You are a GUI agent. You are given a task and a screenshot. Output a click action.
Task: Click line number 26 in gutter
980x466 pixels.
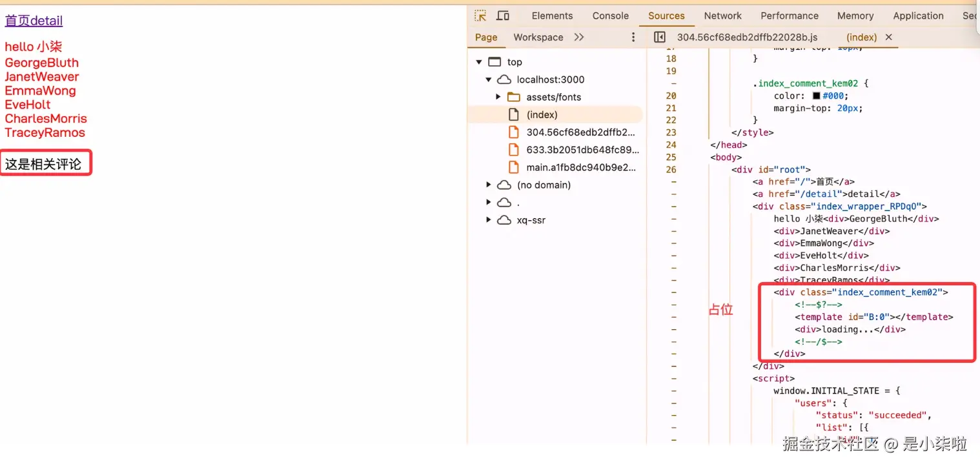(x=671, y=169)
